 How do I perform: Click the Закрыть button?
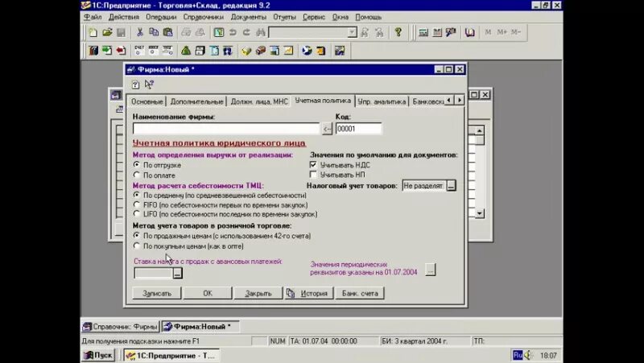click(258, 293)
